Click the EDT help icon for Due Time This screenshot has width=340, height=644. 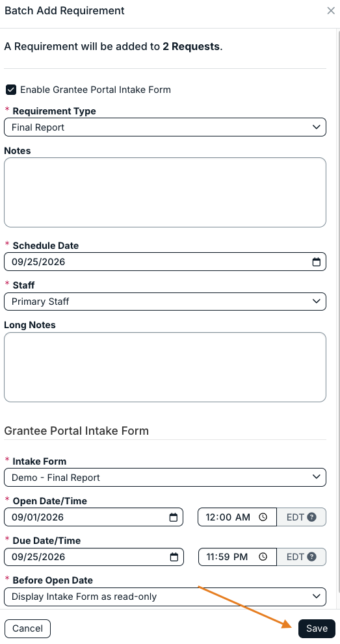tap(311, 557)
